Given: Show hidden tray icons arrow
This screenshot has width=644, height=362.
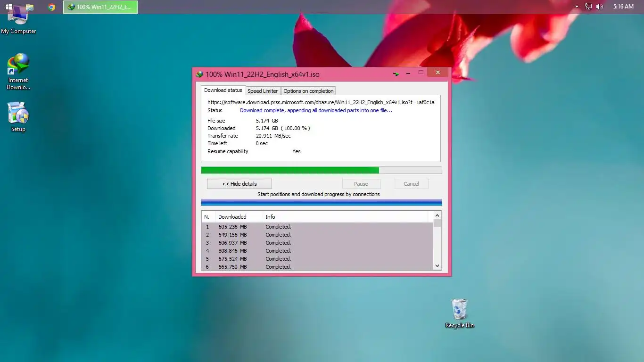Looking at the screenshot, I should tap(577, 7).
